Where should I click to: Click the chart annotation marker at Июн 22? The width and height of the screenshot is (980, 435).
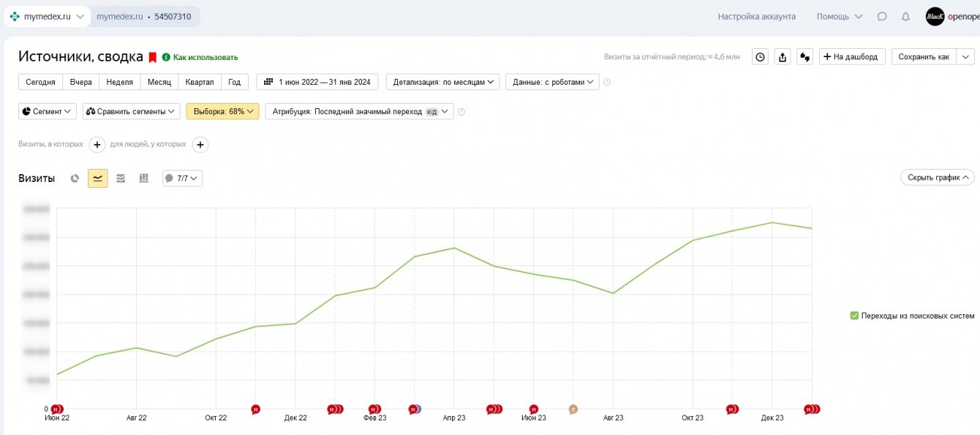[x=57, y=409]
